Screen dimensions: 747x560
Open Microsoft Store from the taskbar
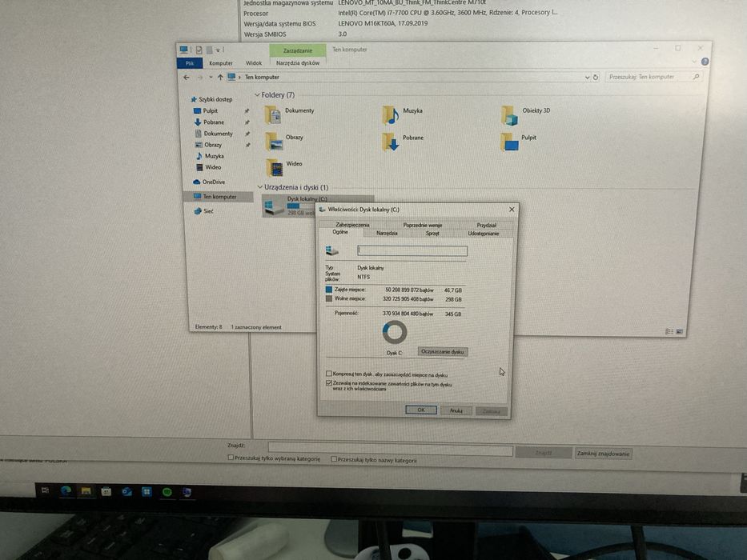106,491
